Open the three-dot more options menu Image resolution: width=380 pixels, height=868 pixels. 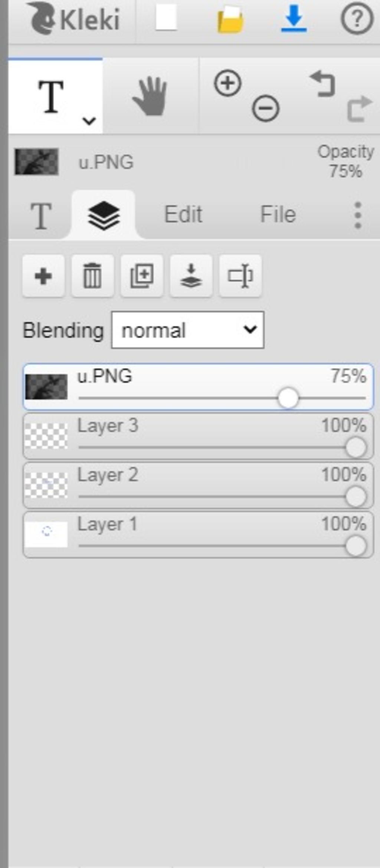click(358, 215)
